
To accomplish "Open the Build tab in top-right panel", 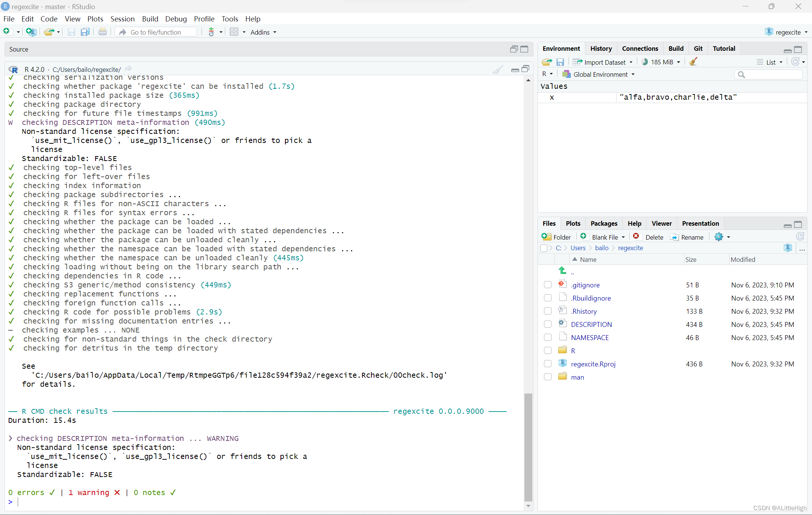I will [675, 49].
